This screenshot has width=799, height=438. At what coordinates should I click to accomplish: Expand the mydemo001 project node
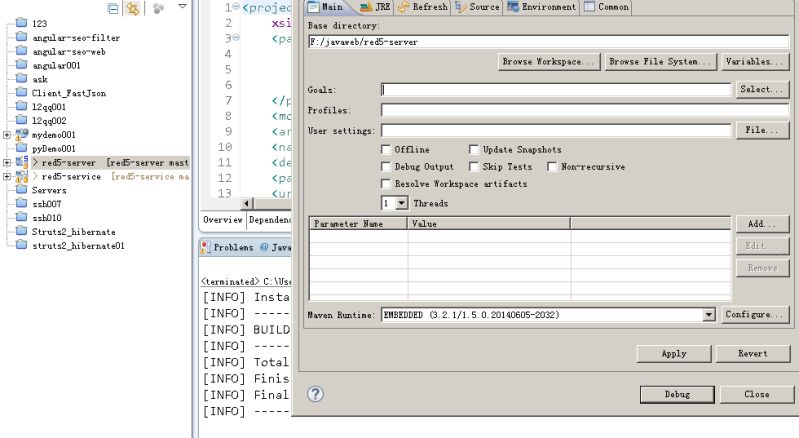click(7, 135)
